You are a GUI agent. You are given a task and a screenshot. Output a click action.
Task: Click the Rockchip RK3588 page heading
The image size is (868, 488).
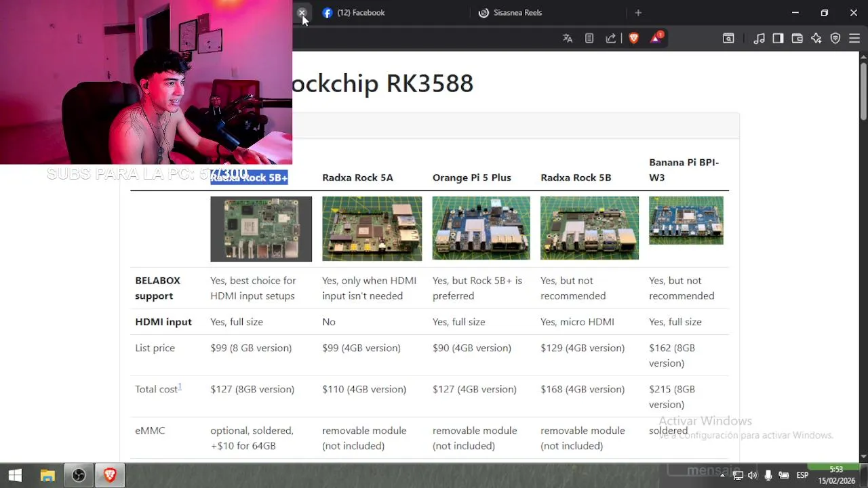pyautogui.click(x=382, y=83)
